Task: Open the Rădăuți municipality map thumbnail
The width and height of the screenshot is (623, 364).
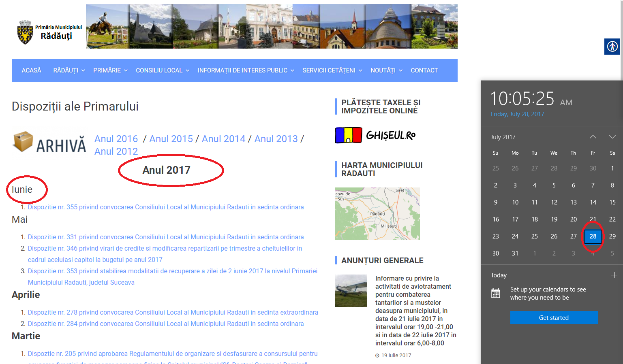Action: [x=377, y=214]
